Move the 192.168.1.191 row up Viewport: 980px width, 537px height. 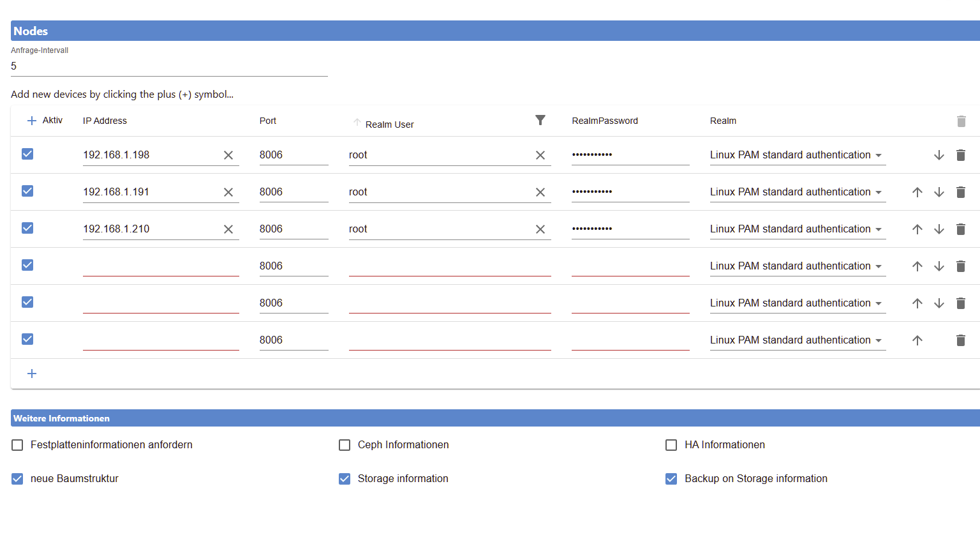pos(917,192)
